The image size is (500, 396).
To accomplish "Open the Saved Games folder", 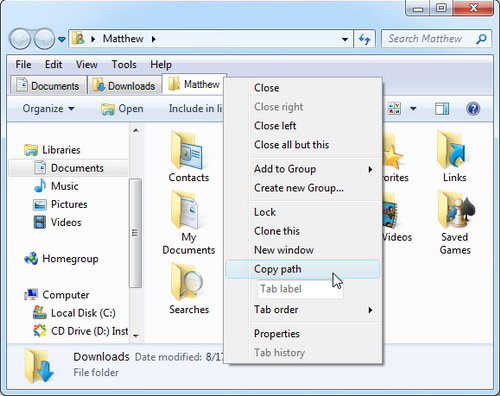I will click(455, 223).
